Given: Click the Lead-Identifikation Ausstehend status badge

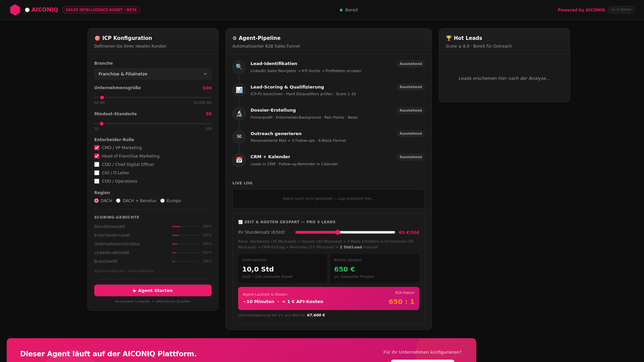Looking at the screenshot, I should (411, 64).
